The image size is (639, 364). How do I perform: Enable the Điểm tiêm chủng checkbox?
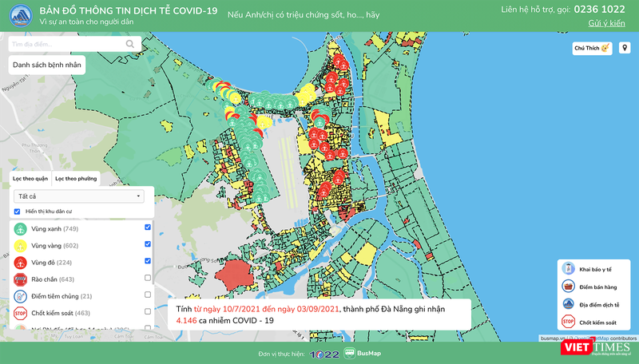148,295
